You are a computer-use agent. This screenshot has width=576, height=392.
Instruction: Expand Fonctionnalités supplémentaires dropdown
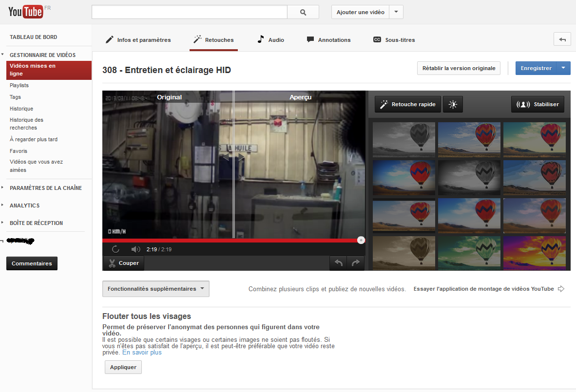(x=155, y=289)
